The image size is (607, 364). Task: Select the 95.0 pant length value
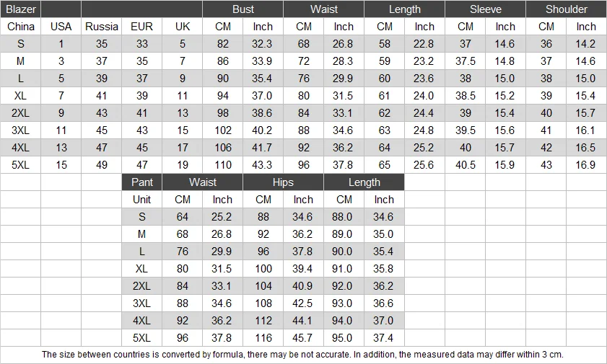[344, 338]
